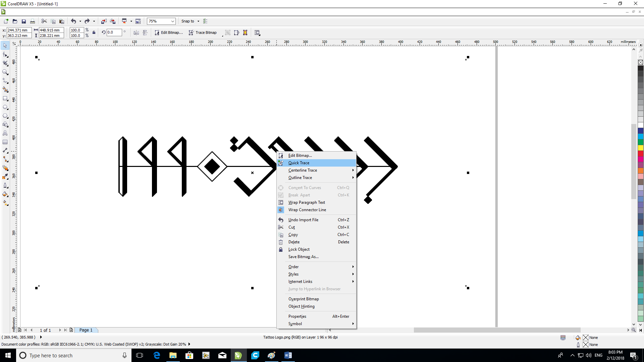Select the Blend interactive tool
This screenshot has height=362, width=644.
pos(5,168)
